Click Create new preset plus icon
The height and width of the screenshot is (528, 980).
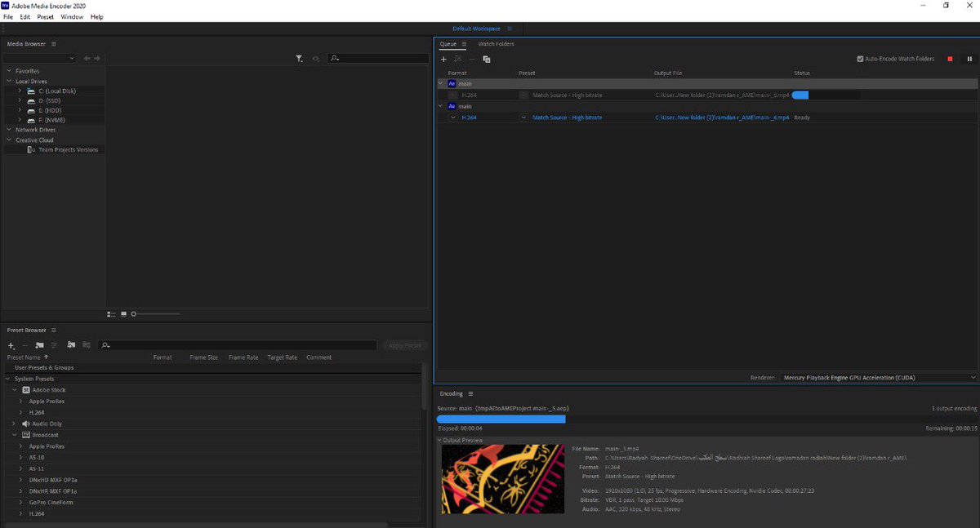[x=11, y=346]
